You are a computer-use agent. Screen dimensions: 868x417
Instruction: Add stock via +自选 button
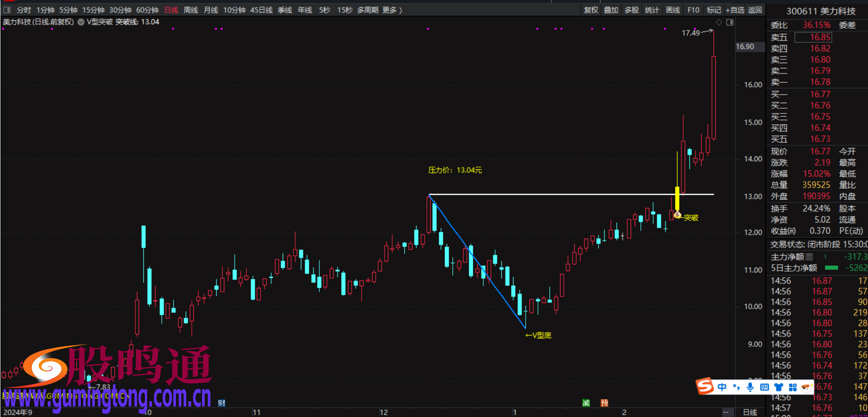735,10
